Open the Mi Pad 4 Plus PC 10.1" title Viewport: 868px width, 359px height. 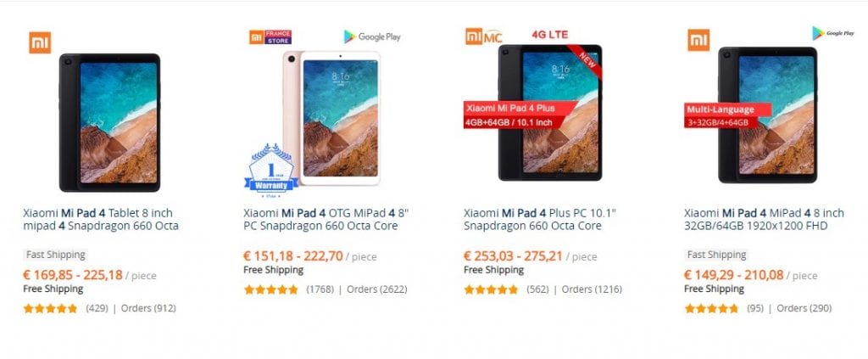click(540, 219)
